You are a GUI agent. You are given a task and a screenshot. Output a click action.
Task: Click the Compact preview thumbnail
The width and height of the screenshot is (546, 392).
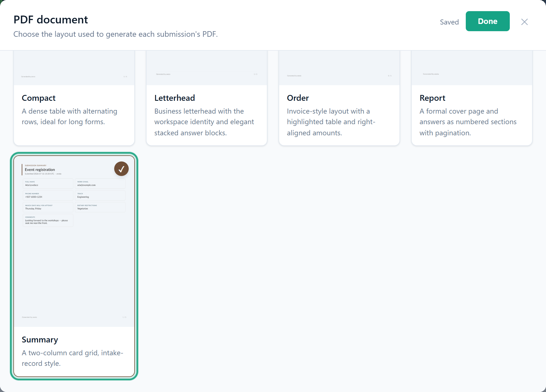pos(74,68)
